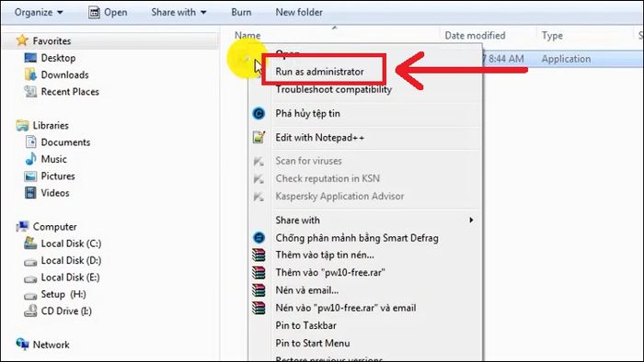Click the Downloads folder icon

click(x=30, y=74)
